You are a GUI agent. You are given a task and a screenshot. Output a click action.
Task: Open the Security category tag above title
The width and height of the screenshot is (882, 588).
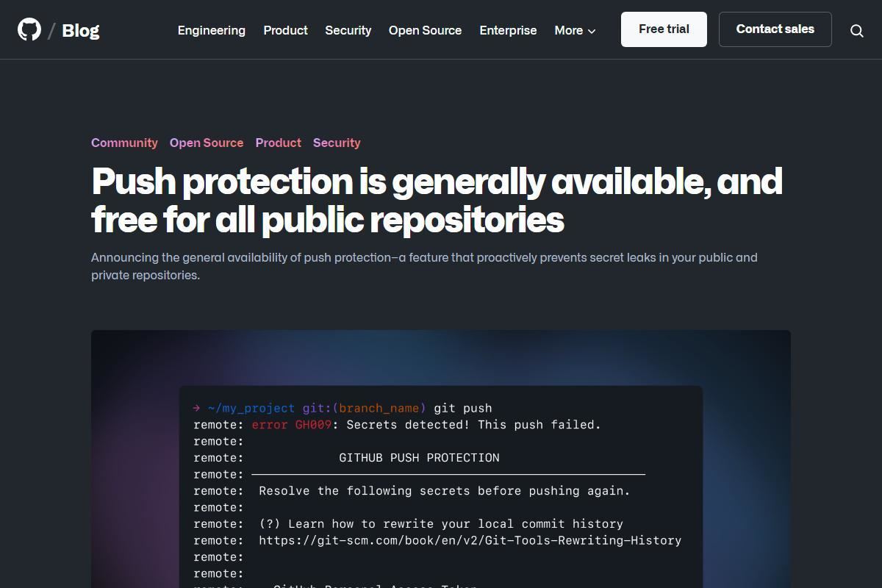[337, 143]
